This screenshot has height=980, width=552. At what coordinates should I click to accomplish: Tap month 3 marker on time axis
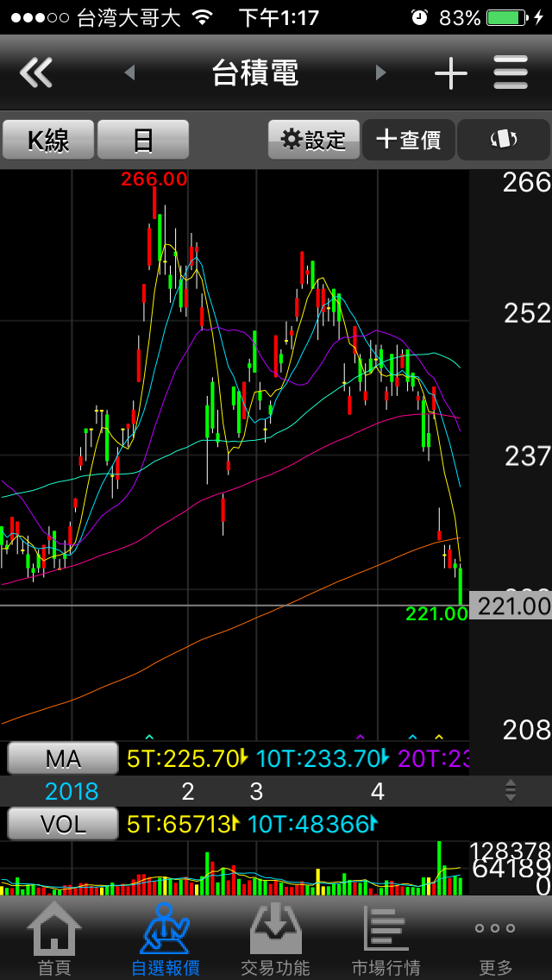[256, 791]
